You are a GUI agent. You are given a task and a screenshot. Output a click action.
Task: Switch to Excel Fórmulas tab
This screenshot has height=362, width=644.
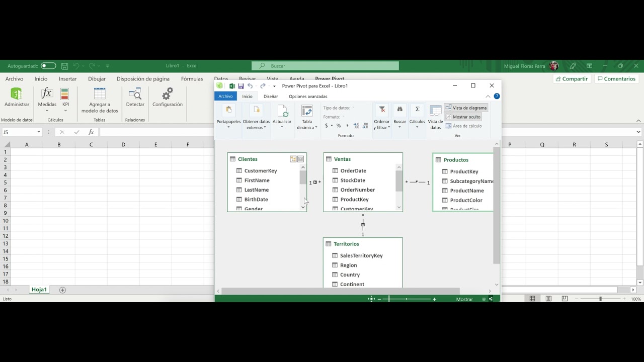pyautogui.click(x=192, y=79)
